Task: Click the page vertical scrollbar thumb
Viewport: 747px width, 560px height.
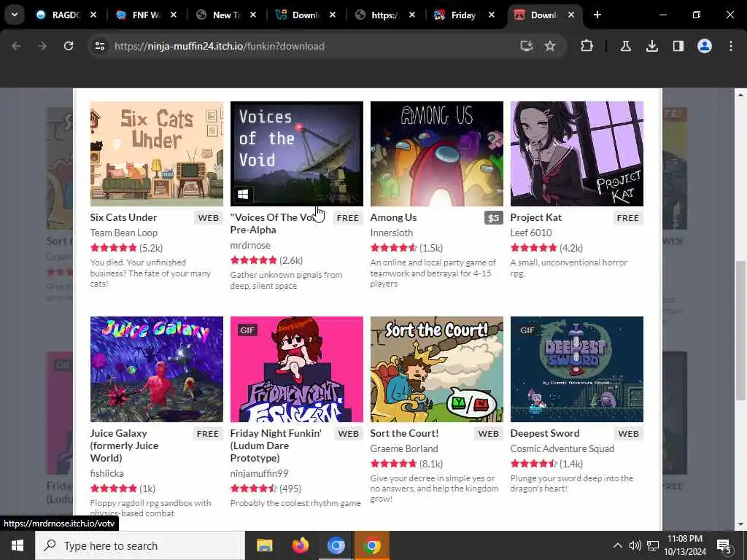Action: [x=740, y=330]
